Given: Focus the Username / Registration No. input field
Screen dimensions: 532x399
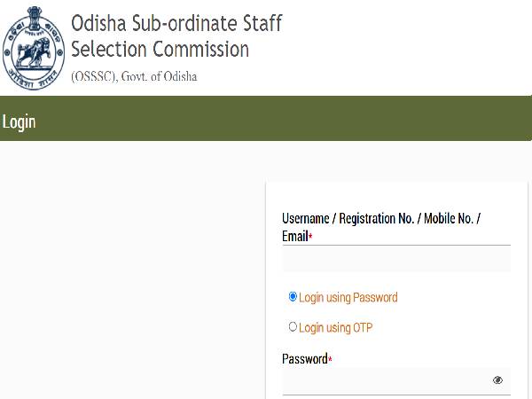Looking at the screenshot, I should 396,259.
